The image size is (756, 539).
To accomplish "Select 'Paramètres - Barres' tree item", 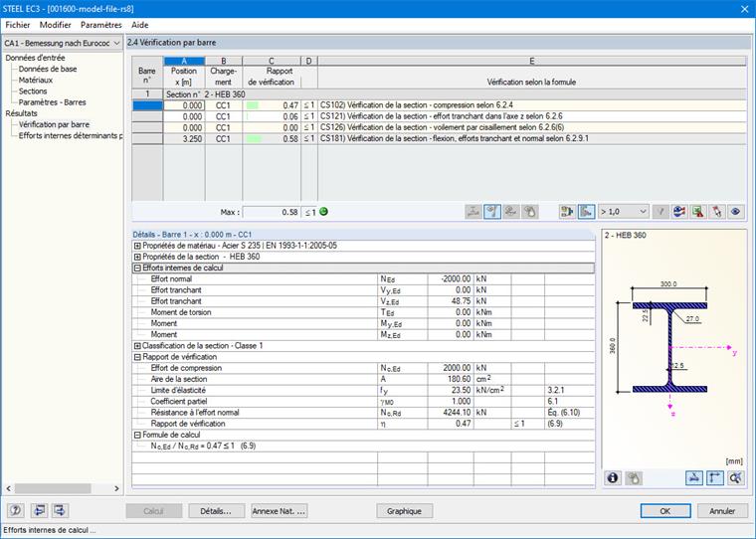I will tap(52, 102).
